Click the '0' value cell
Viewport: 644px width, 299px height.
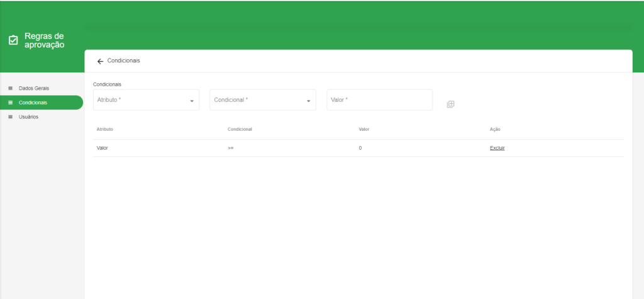pos(360,148)
